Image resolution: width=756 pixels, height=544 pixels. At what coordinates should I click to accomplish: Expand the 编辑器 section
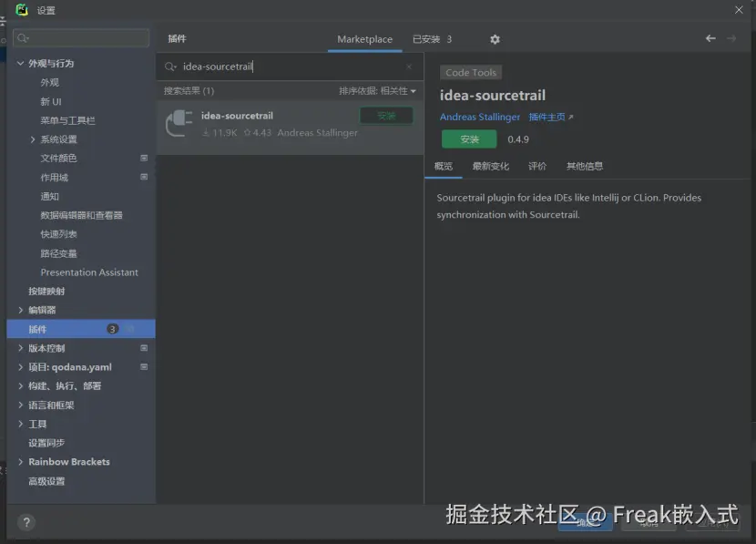[20, 310]
